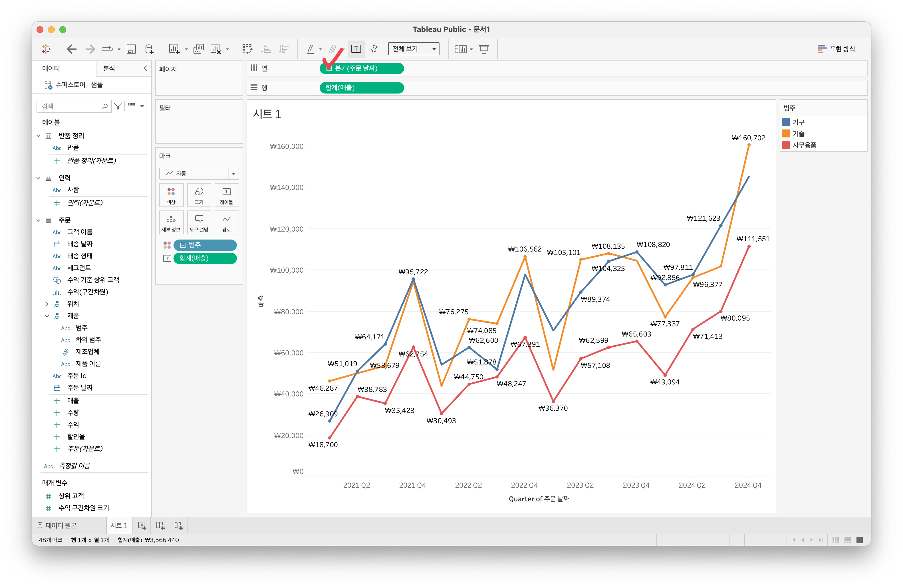Click the Presentation mode icon

pos(484,49)
